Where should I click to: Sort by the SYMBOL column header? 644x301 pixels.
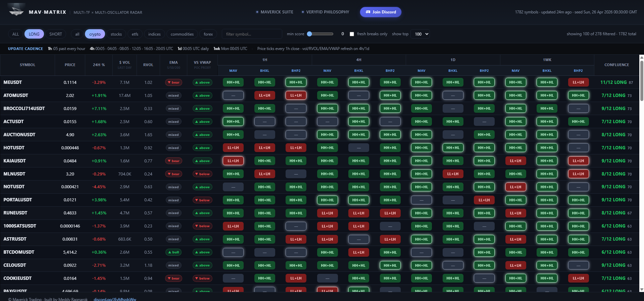pos(28,65)
